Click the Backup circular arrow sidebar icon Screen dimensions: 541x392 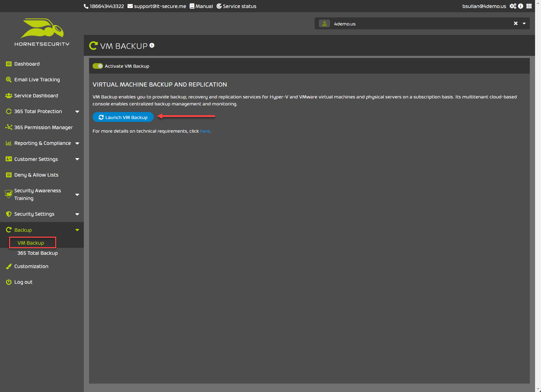coord(9,230)
